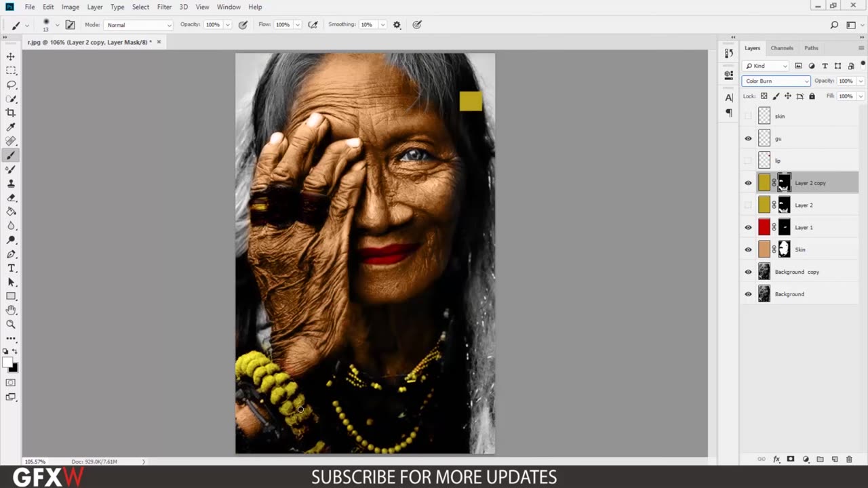The image size is (868, 488).
Task: Open the Paragraph panel icon
Action: [729, 113]
